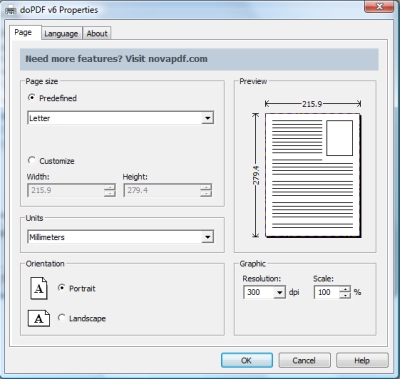Open the Letter page size dropdown
Image resolution: width=400 pixels, height=379 pixels.
pyautogui.click(x=120, y=118)
